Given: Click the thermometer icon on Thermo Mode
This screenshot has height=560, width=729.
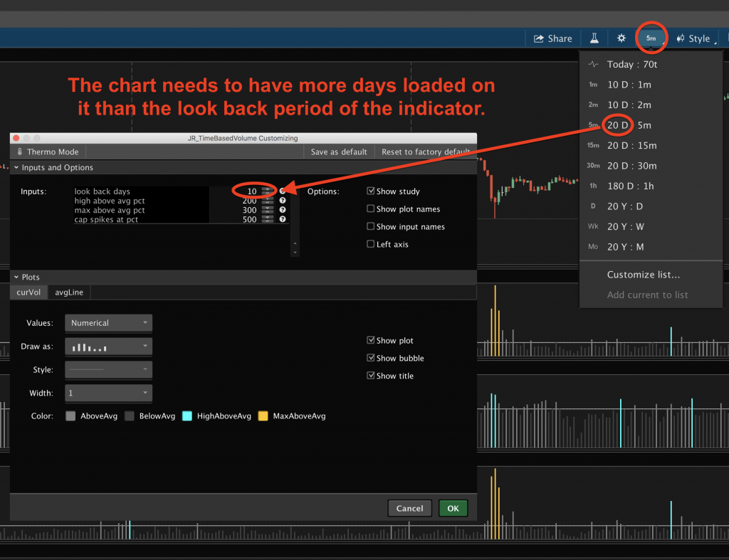Looking at the screenshot, I should tap(21, 152).
